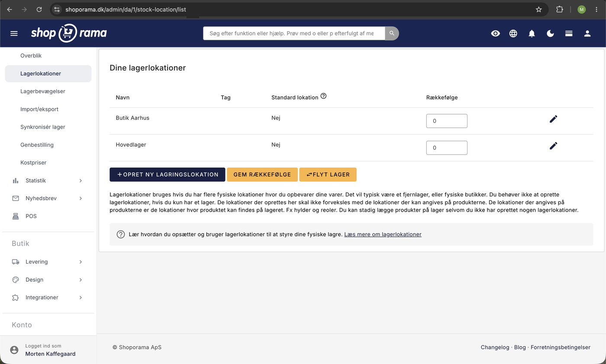
Task: Edit Butik Aarhus with pencil icon
Action: click(x=553, y=119)
